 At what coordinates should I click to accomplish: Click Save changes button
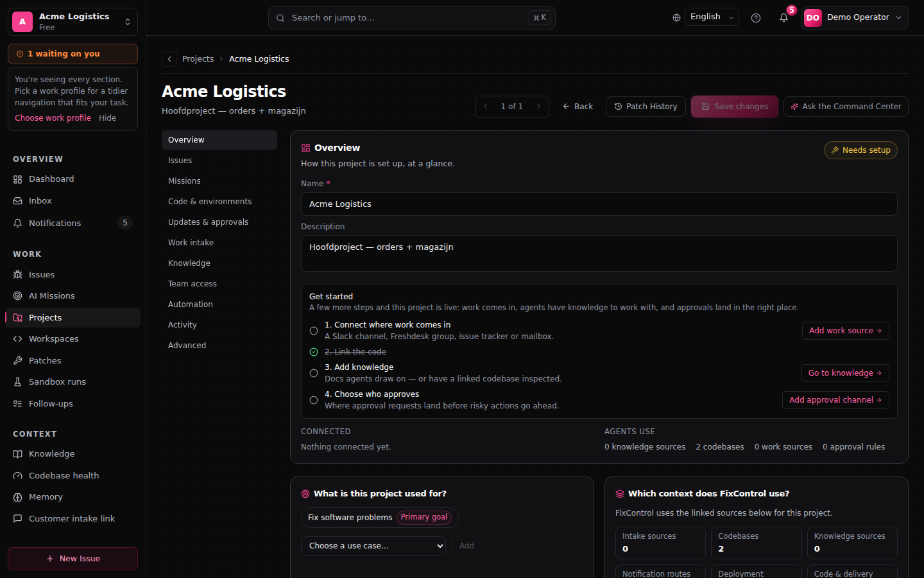[x=735, y=107]
